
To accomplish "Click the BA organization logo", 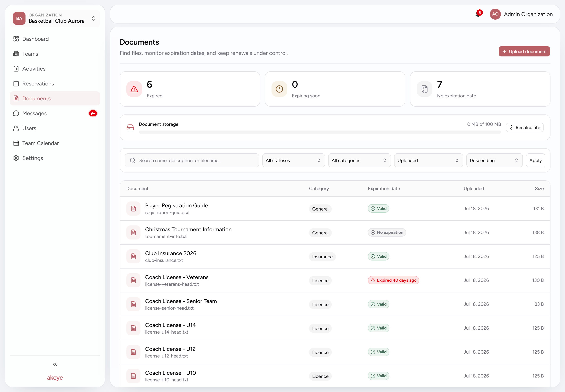I will click(x=19, y=18).
